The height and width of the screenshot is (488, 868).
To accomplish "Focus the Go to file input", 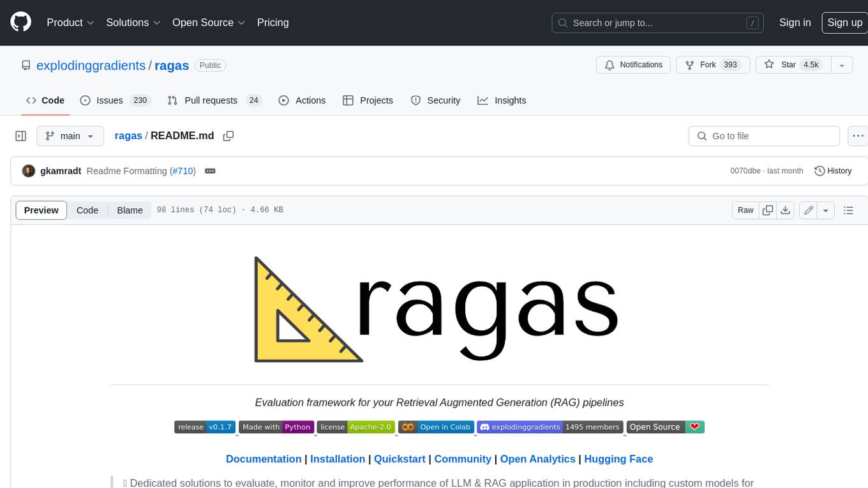I will coord(764,136).
